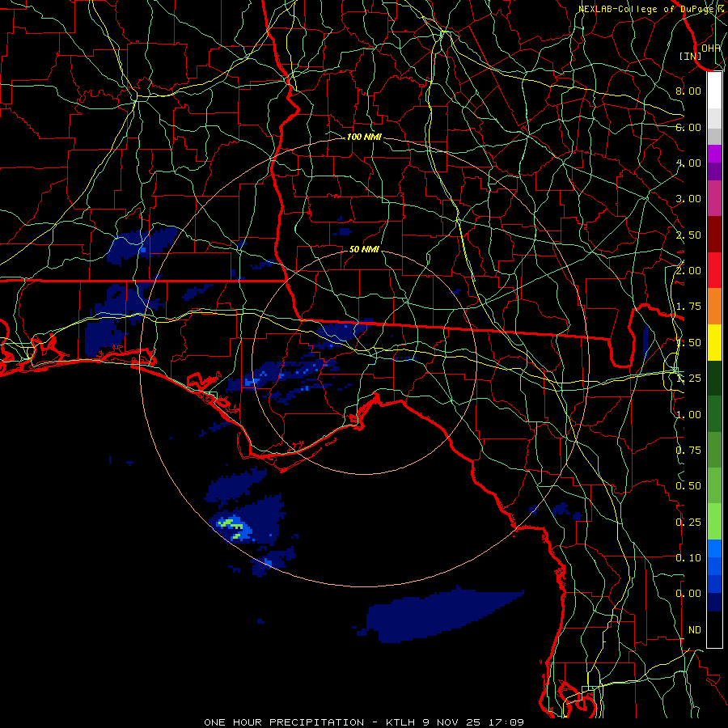Select the 3.00 legend value
The height and width of the screenshot is (728, 728).
tap(688, 199)
